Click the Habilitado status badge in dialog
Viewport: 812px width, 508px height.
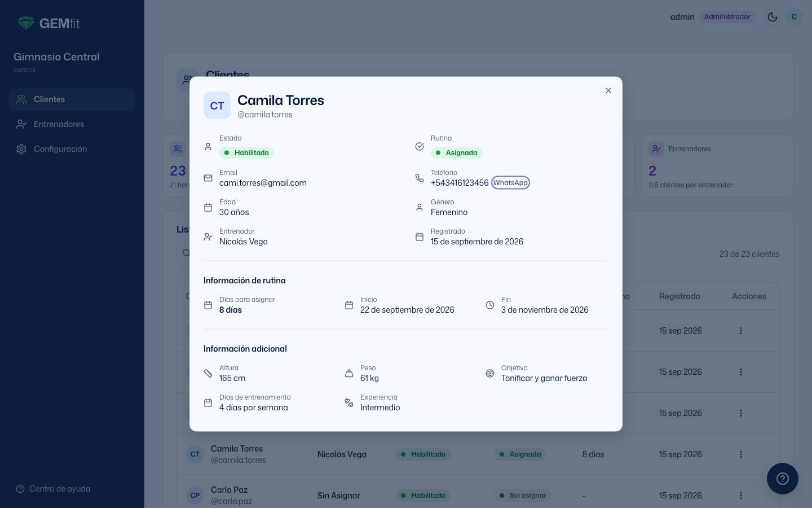click(246, 153)
